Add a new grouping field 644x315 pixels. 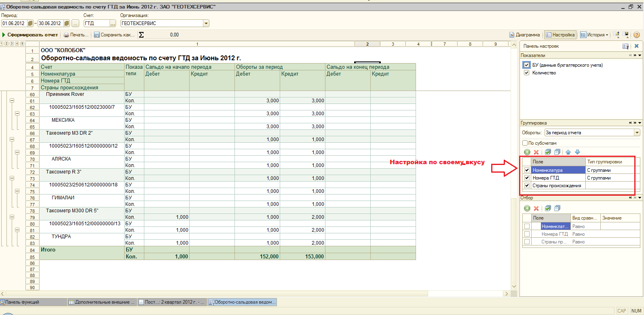click(527, 152)
